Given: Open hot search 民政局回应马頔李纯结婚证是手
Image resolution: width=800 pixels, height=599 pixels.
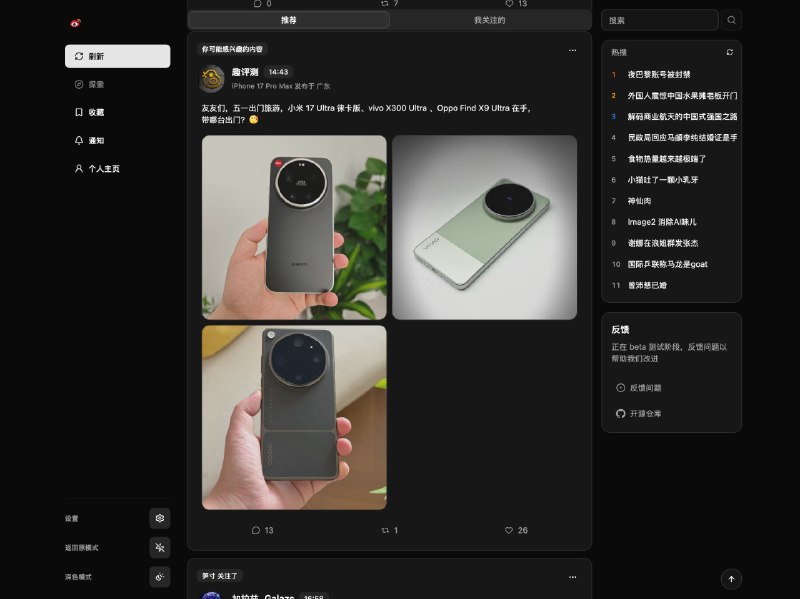Looking at the screenshot, I should click(x=682, y=137).
